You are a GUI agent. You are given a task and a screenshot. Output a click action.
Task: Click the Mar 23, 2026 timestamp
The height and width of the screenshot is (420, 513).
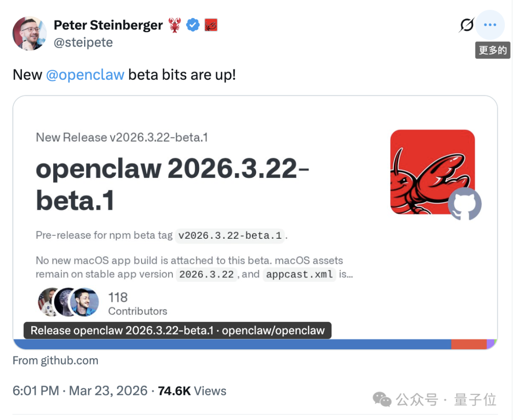click(108, 391)
